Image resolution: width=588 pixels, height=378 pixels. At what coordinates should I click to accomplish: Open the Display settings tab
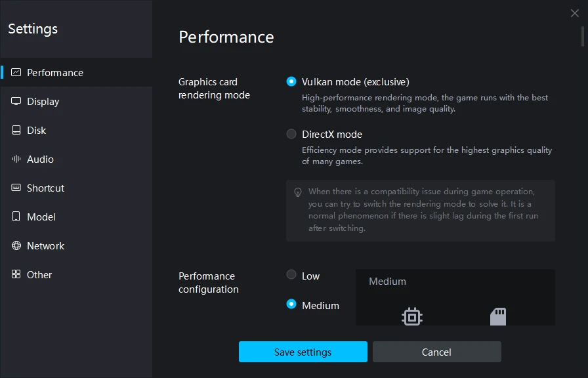pyautogui.click(x=43, y=102)
